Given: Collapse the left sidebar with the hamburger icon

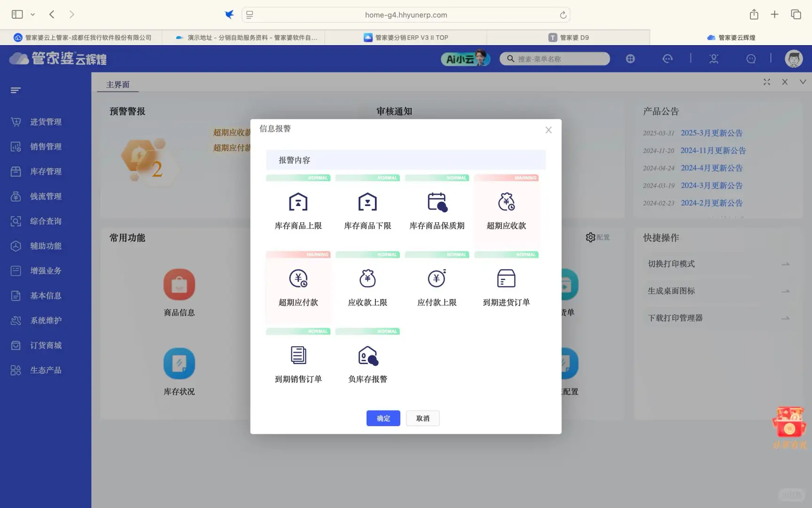Looking at the screenshot, I should click(x=16, y=90).
